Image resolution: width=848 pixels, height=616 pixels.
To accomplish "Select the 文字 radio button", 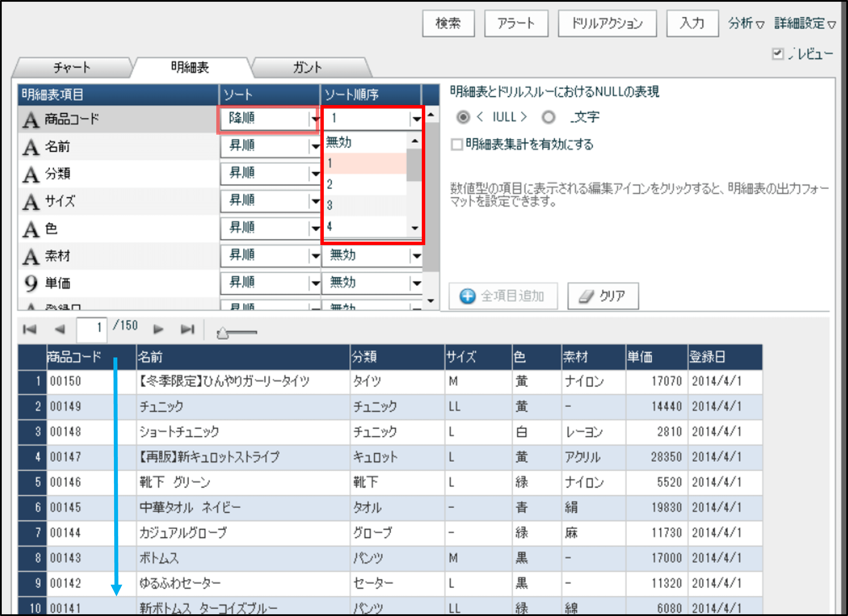I will [x=548, y=117].
